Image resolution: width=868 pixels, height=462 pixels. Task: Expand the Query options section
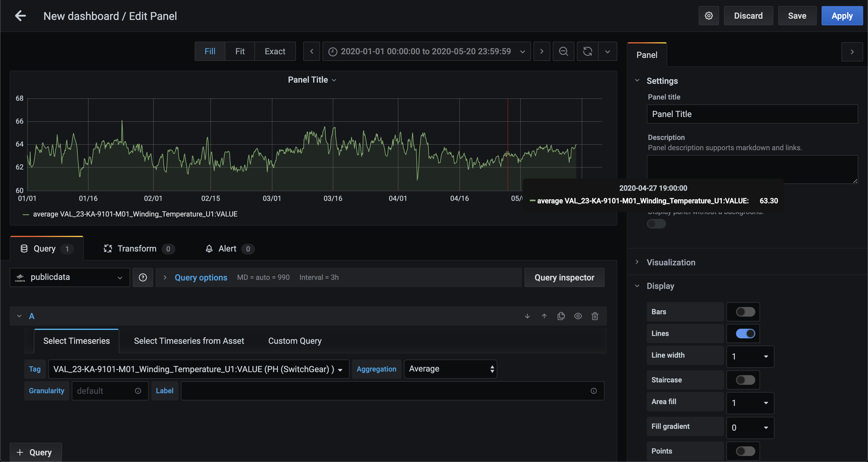200,277
